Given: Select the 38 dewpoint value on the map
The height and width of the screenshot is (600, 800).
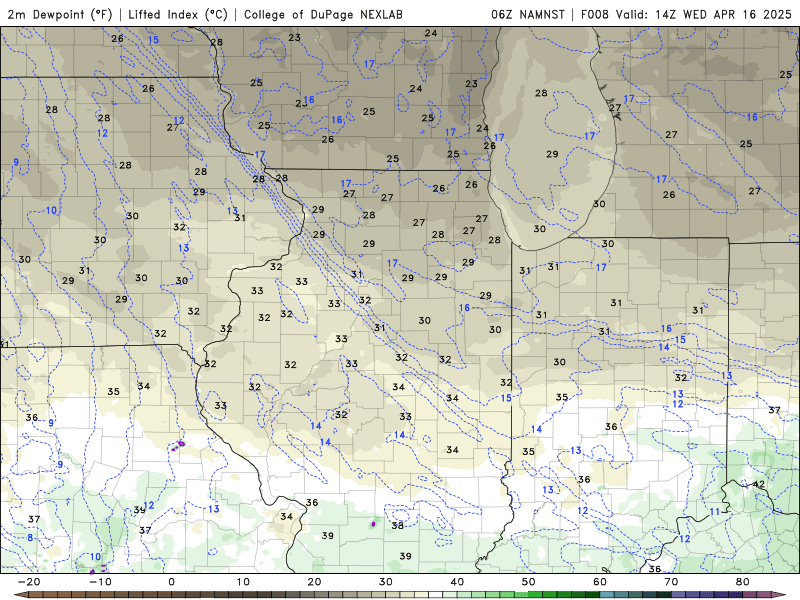Looking at the screenshot, I should [397, 525].
